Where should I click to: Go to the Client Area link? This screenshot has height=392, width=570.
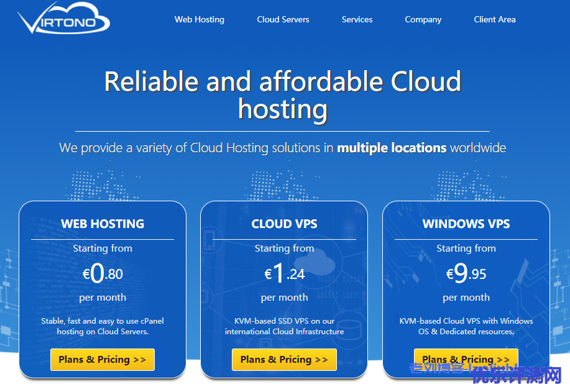pos(494,19)
